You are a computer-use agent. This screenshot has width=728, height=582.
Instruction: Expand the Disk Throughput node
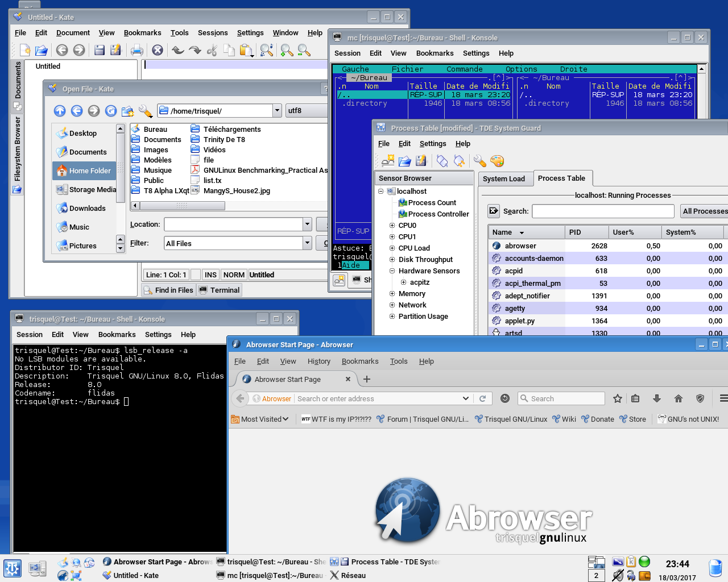coord(392,260)
